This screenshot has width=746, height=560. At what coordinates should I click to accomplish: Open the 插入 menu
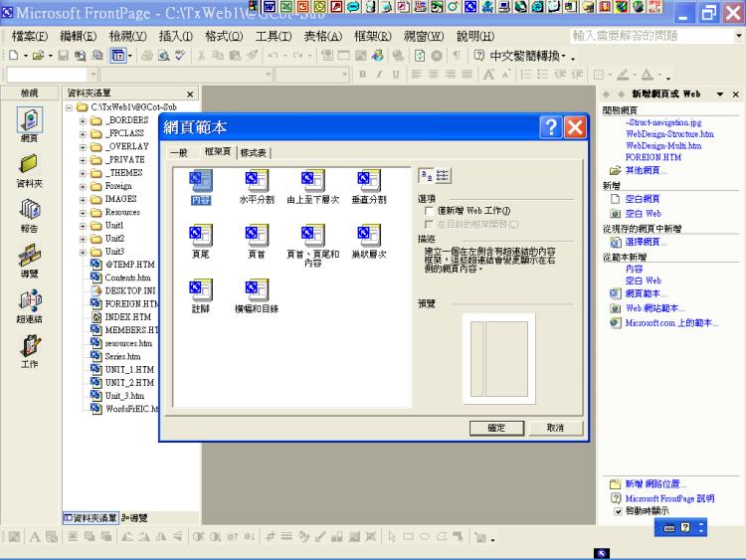(x=175, y=36)
